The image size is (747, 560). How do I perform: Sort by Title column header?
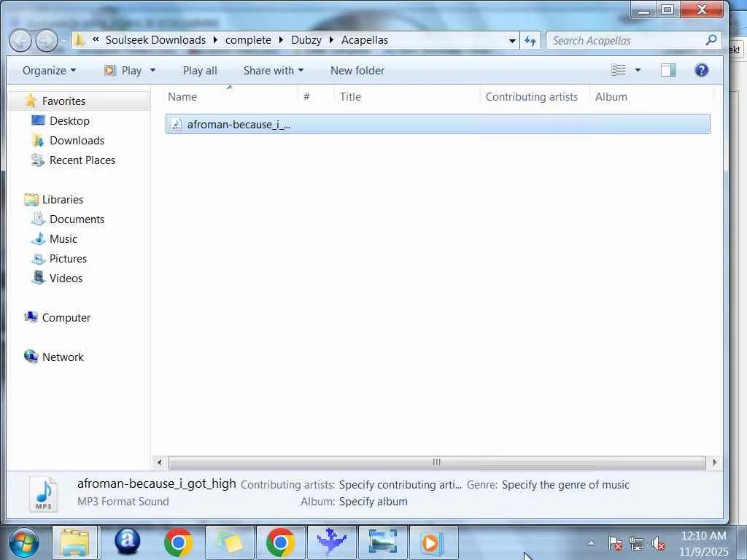[x=407, y=97]
